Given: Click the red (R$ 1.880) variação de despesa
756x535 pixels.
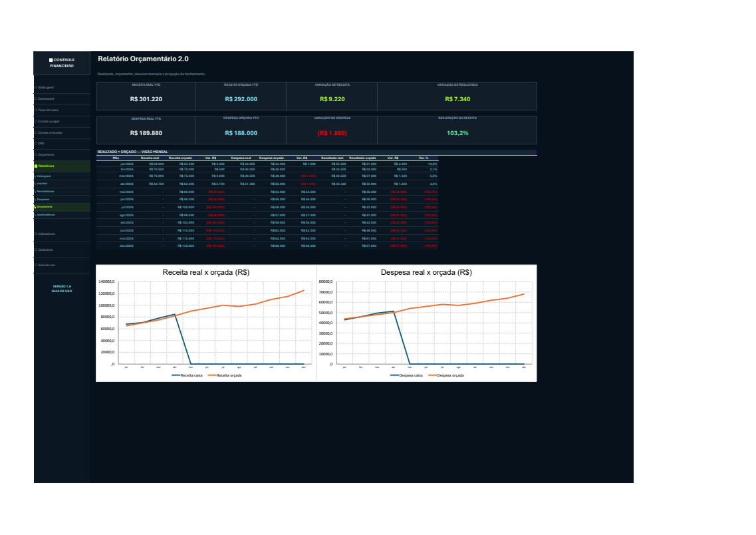Looking at the screenshot, I should [332, 133].
